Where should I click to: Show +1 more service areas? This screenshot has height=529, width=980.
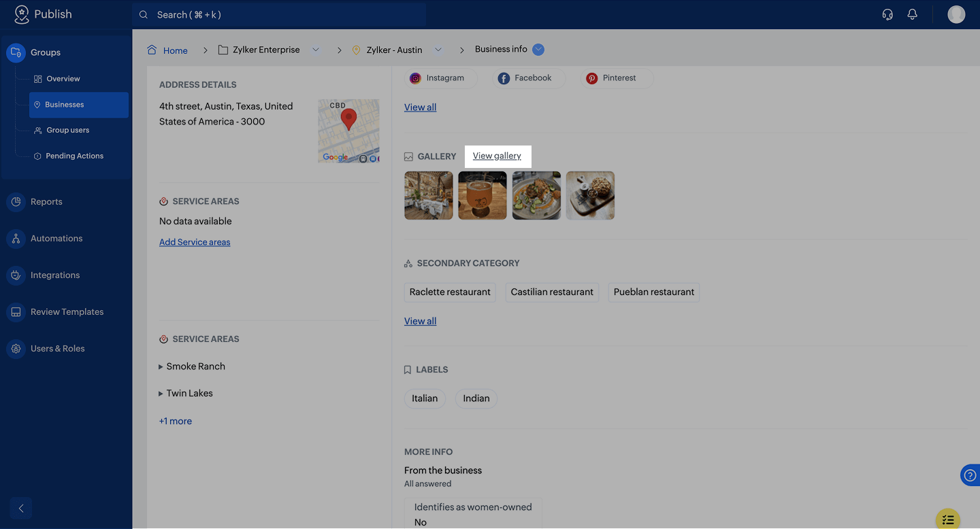176,422
